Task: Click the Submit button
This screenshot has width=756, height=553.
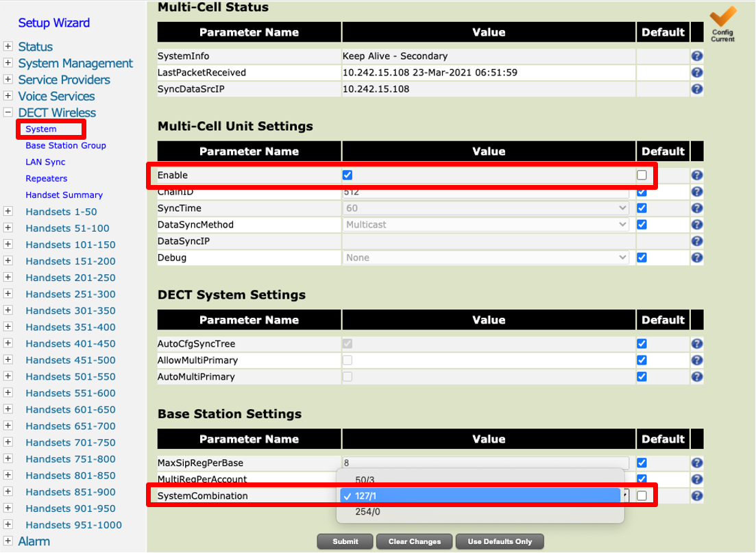Action: tap(345, 541)
